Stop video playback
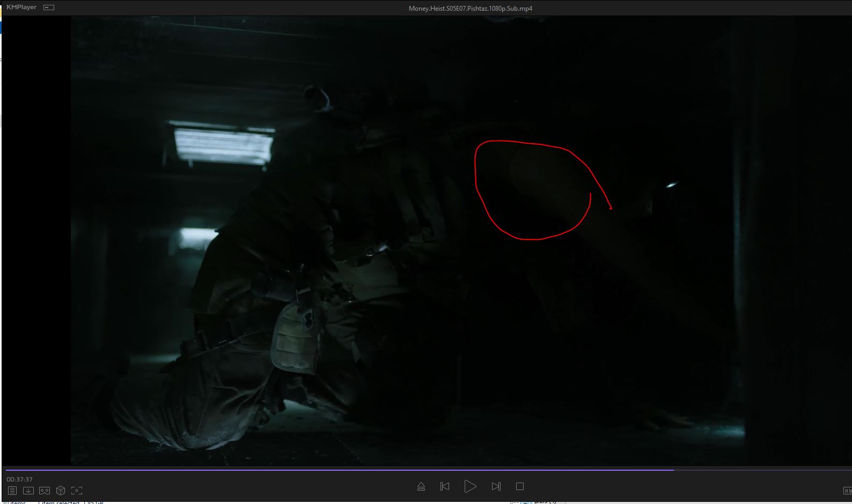Screen dimensions: 852x504 click(x=519, y=486)
